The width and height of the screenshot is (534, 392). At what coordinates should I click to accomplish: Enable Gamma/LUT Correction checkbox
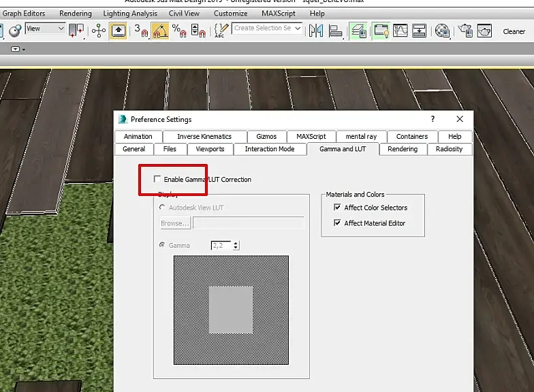click(x=157, y=179)
